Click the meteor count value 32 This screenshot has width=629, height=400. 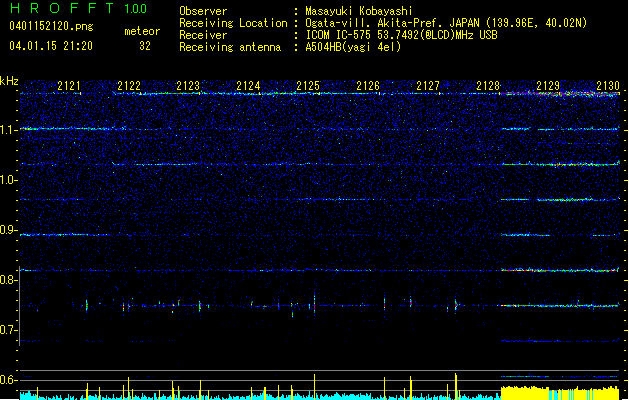click(145, 46)
